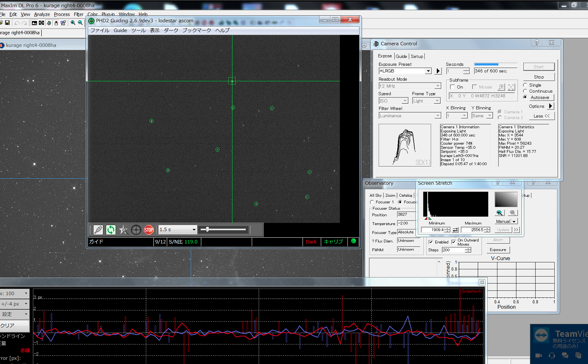The image size is (588, 364).
Task: Open the ツール menu in PHD2
Action: click(x=138, y=30)
